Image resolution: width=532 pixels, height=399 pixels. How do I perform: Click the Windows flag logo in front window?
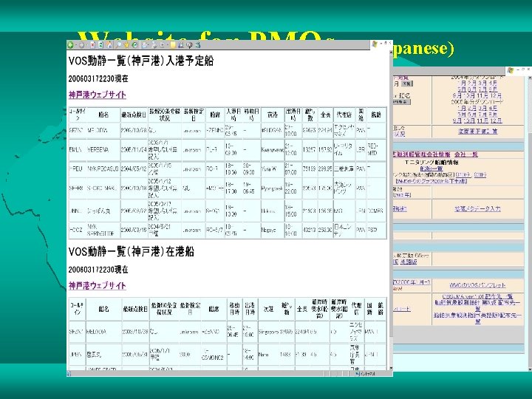click(375, 44)
